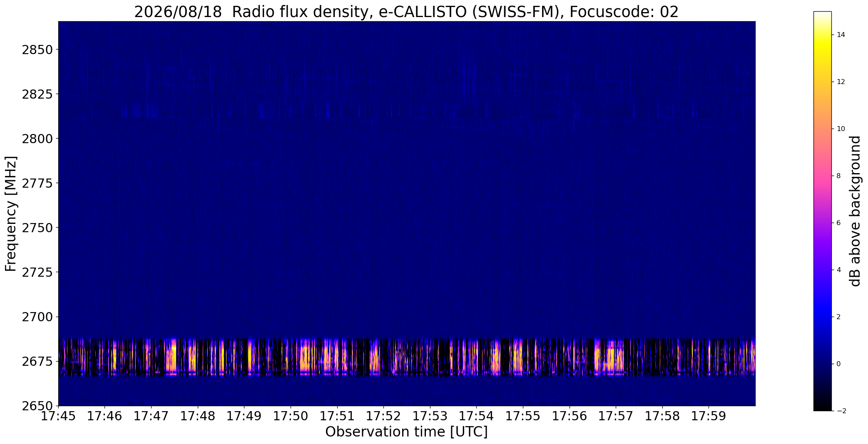Click the 17:59 time axis label

click(709, 416)
